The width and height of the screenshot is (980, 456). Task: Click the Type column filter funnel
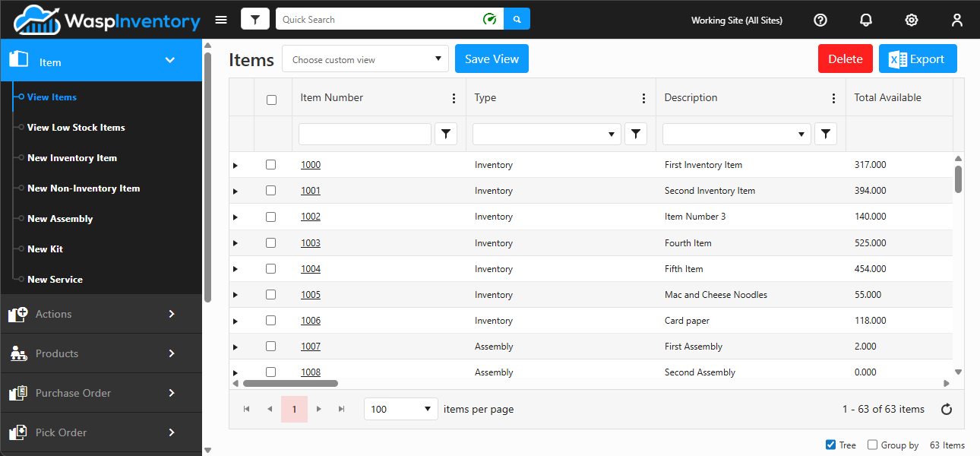pyautogui.click(x=636, y=134)
